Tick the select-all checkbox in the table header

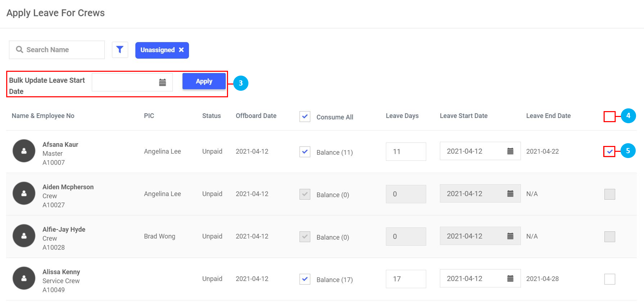coord(609,117)
